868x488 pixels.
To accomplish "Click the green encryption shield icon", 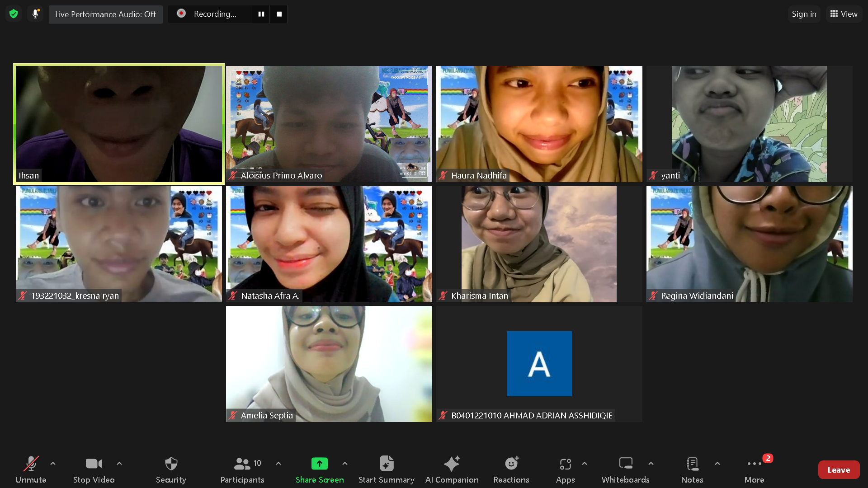I will coord(14,14).
